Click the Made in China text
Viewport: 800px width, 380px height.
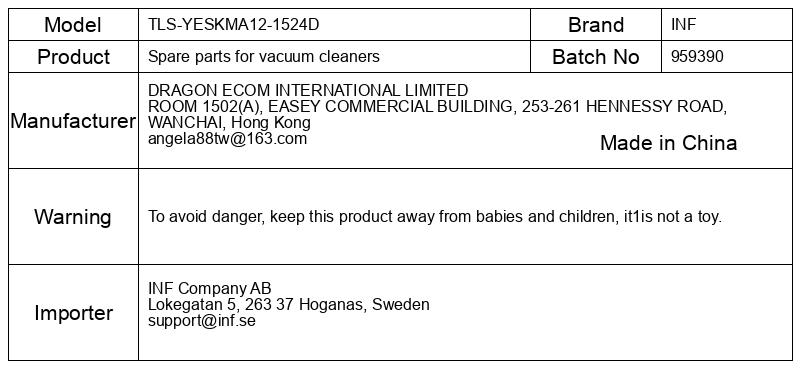coord(668,143)
